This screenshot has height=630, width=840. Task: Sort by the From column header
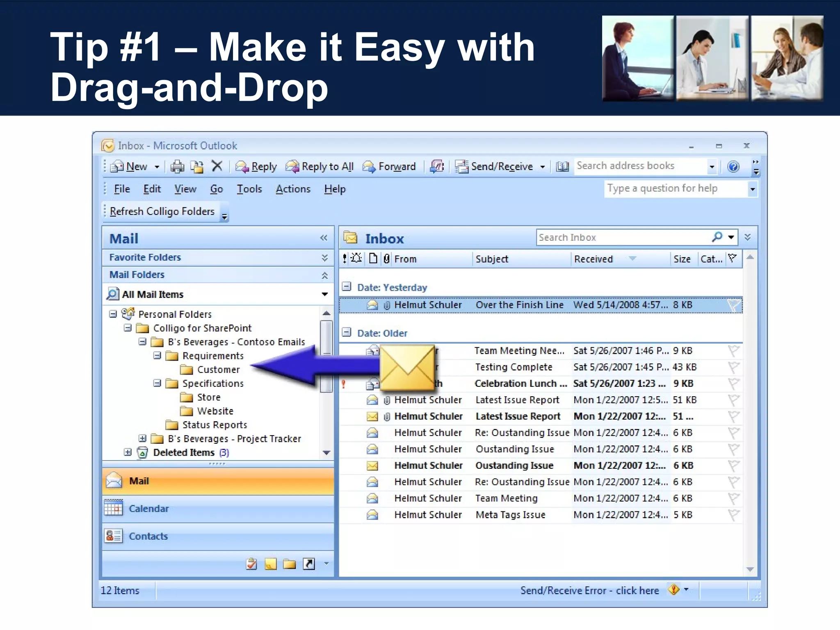coord(432,259)
